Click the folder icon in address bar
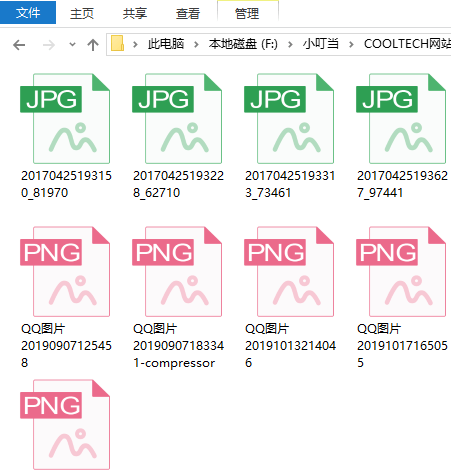This screenshot has height=472, width=451. (117, 44)
